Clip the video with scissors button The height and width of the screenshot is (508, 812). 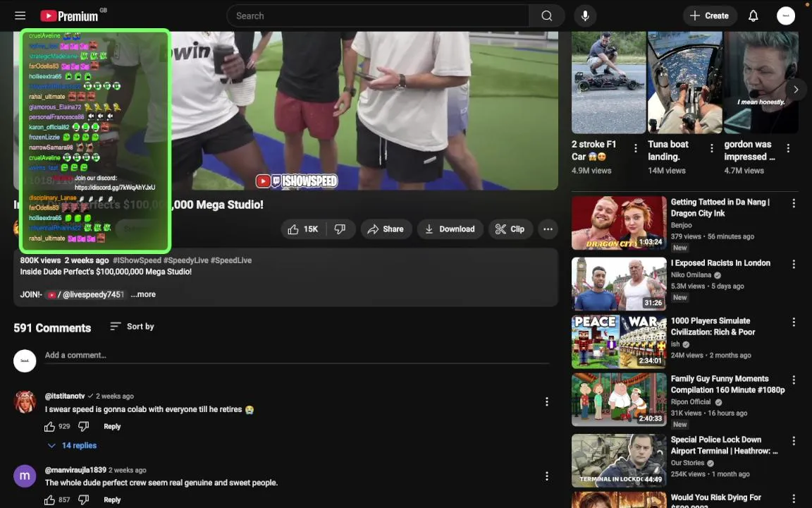tap(510, 229)
